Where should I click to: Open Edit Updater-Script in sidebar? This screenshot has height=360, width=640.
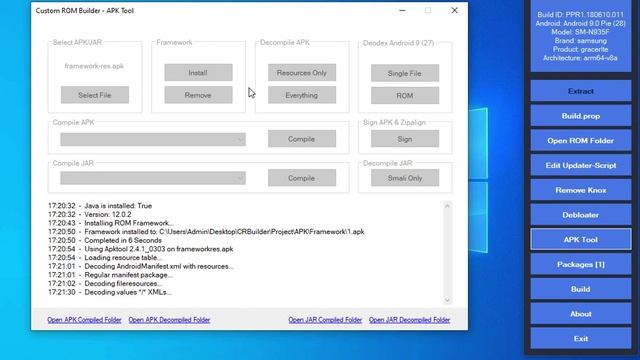pos(580,165)
